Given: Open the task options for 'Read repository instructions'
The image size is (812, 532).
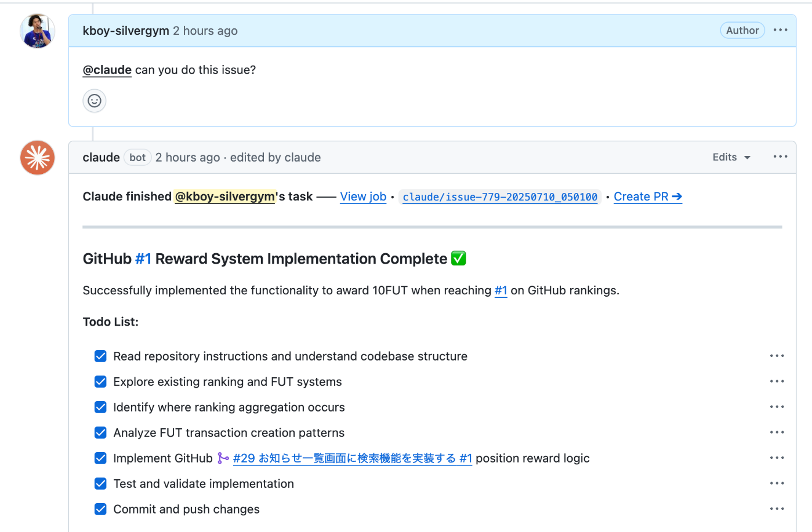Looking at the screenshot, I should (777, 356).
